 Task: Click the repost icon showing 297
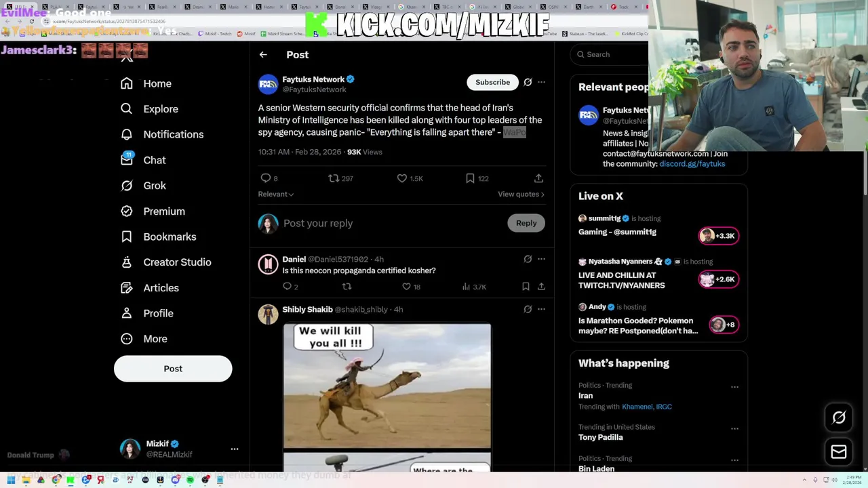coord(334,178)
